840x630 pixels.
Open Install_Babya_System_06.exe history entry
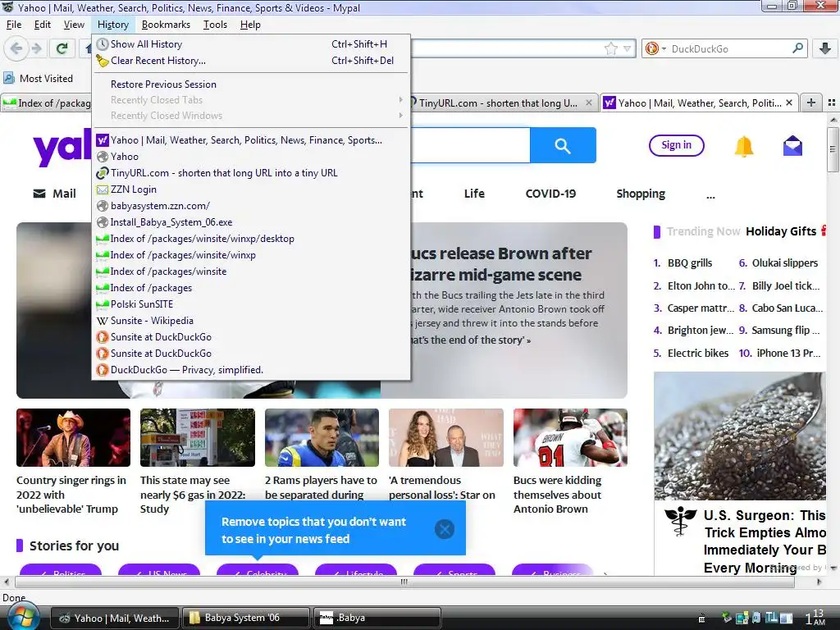[251, 221]
